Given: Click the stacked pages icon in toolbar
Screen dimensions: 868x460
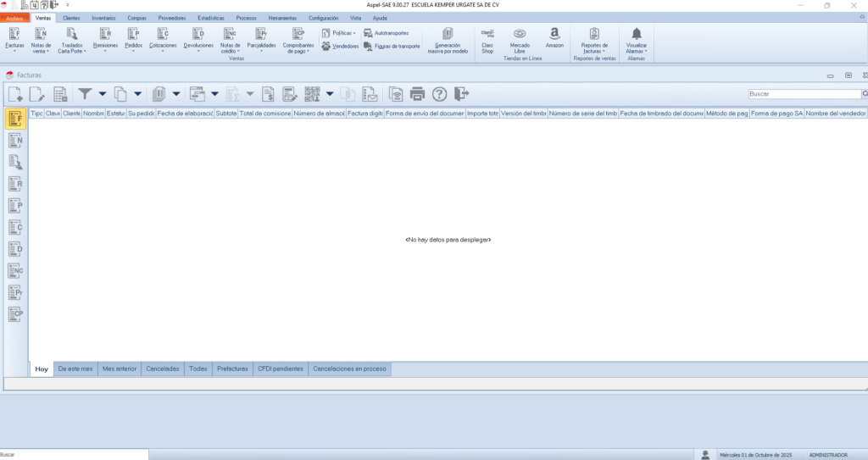Looking at the screenshot, I should pos(159,94).
